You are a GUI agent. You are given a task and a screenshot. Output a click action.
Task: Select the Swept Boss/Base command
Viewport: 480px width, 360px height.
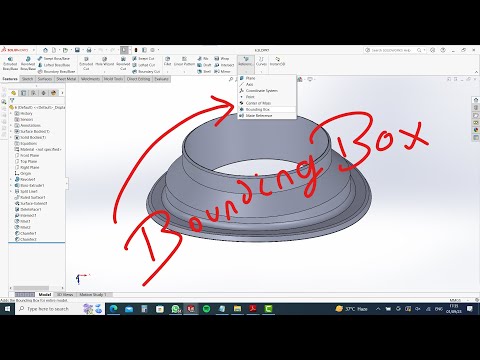click(54, 58)
